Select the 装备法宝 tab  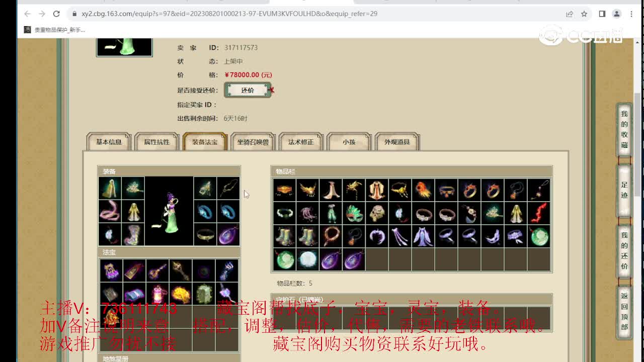click(x=205, y=142)
